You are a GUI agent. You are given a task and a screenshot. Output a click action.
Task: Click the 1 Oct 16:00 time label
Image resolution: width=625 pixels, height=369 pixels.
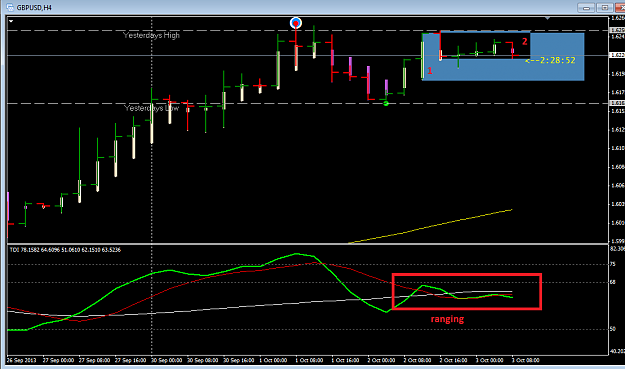coord(345,360)
